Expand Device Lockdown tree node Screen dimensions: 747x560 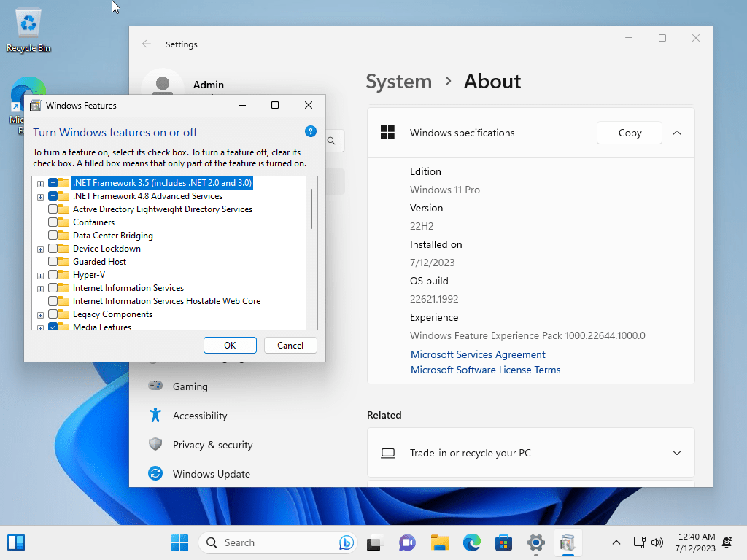coord(41,249)
